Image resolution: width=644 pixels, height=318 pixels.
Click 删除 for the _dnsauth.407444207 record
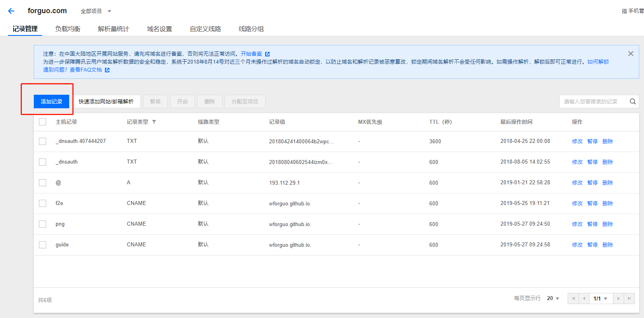click(x=607, y=141)
